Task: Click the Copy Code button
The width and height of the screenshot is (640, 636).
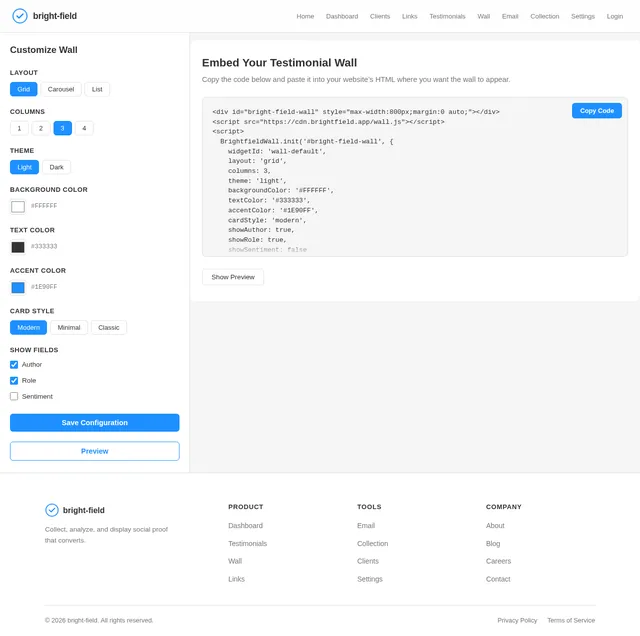Action: [x=596, y=111]
